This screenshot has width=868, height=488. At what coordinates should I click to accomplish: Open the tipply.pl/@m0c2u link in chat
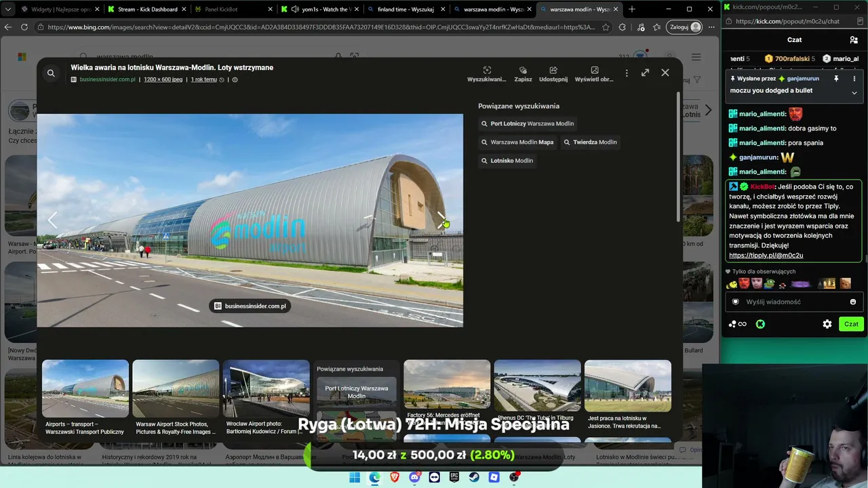tap(766, 256)
